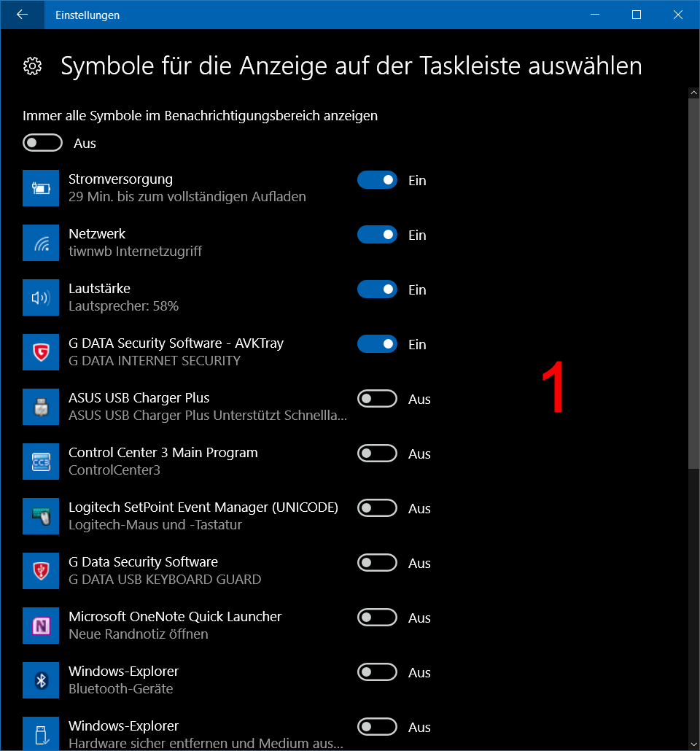Click the vertical scrollbar down arrow
Screen dimensions: 700x751
(x=693, y=744)
